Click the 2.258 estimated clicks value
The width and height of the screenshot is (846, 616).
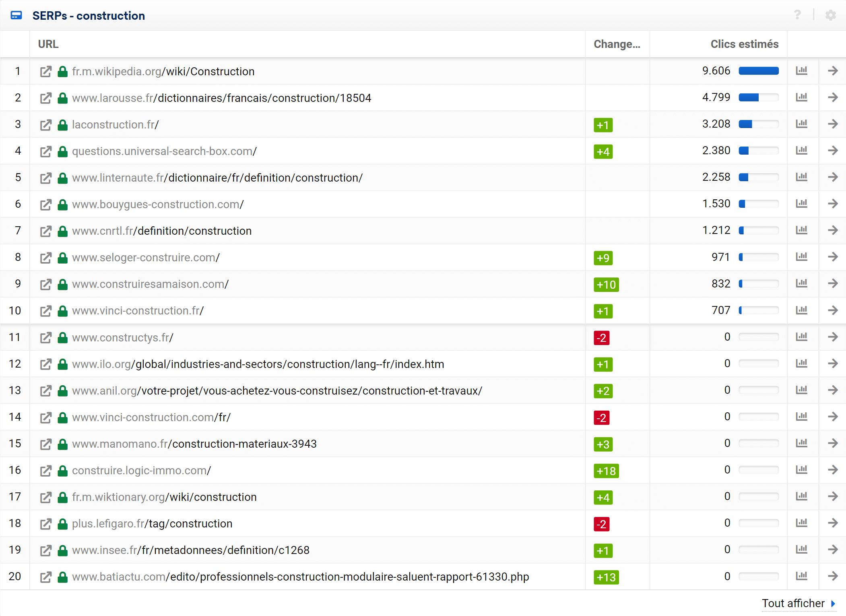click(716, 177)
